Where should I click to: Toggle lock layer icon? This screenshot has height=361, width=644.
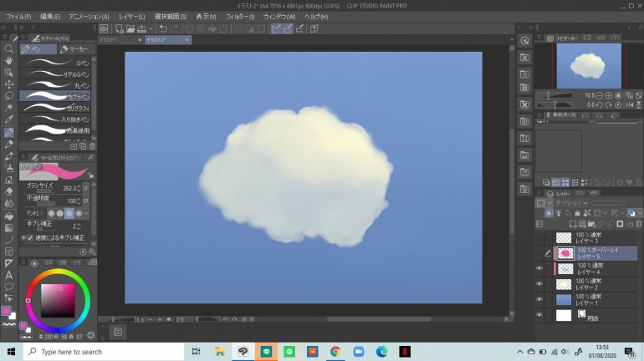(x=577, y=213)
